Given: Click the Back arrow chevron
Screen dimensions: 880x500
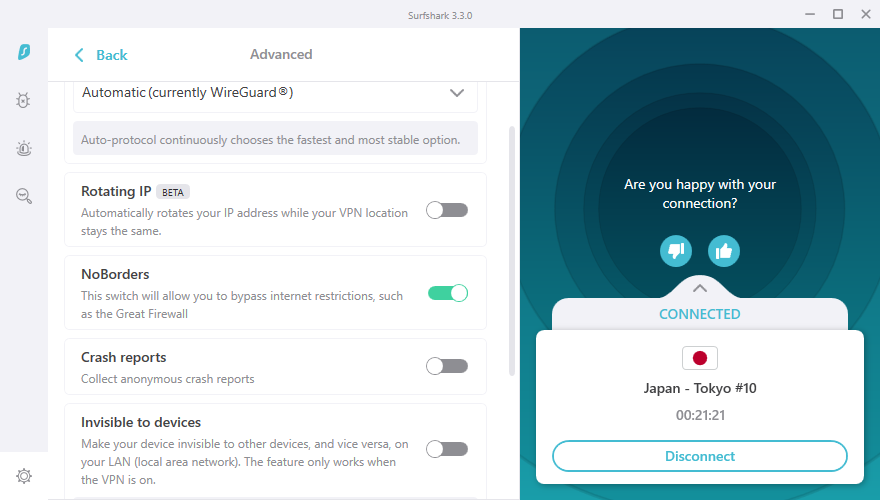Looking at the screenshot, I should (x=79, y=55).
